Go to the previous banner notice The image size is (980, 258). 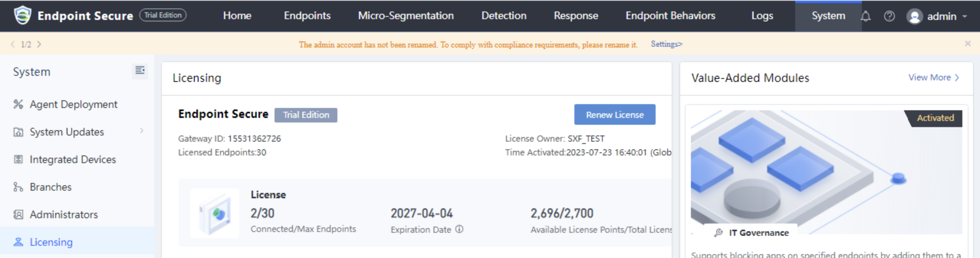click(13, 44)
